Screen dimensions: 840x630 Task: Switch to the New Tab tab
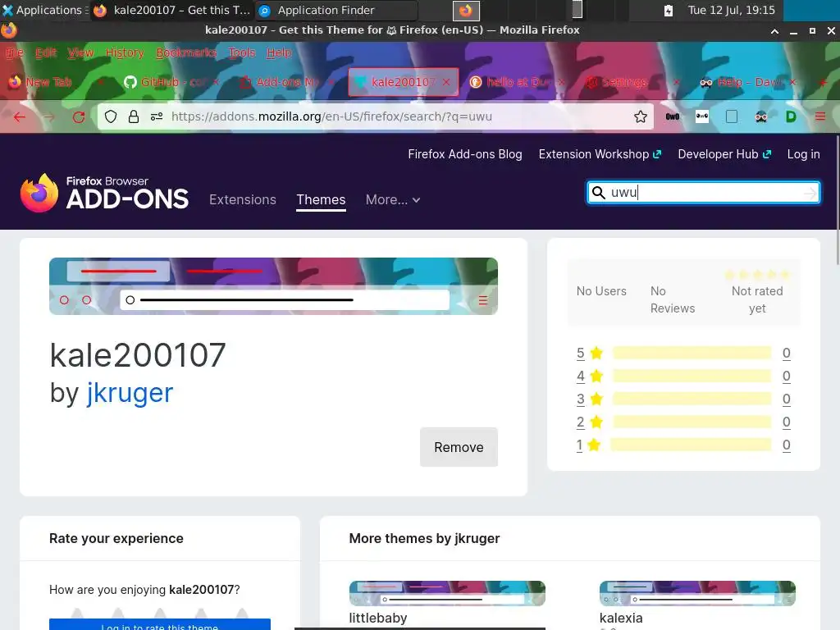[x=51, y=82]
